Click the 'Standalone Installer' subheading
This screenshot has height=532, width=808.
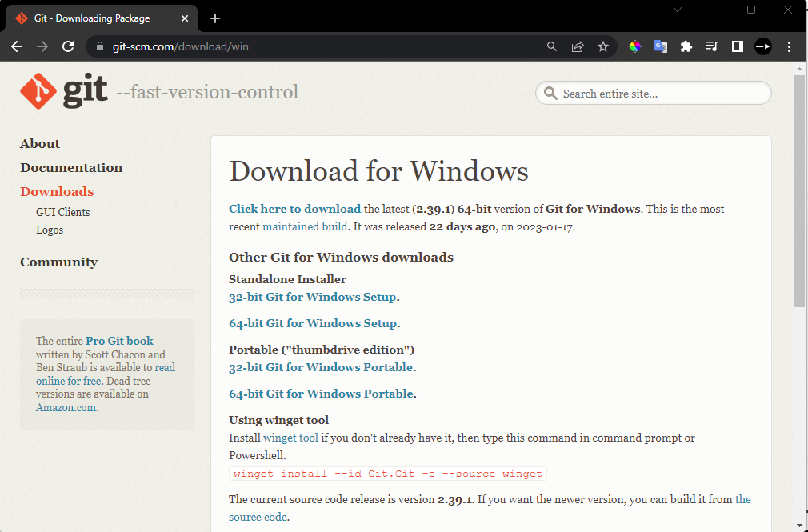[287, 279]
